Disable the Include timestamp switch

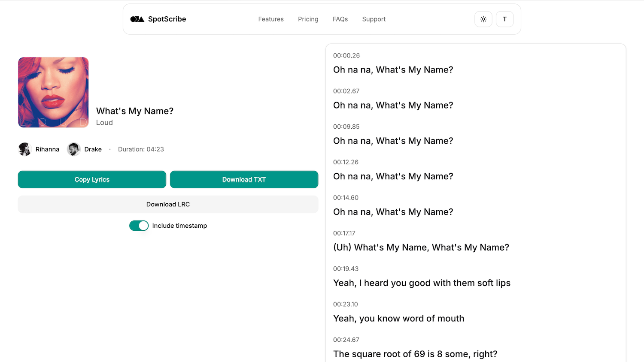tap(139, 226)
